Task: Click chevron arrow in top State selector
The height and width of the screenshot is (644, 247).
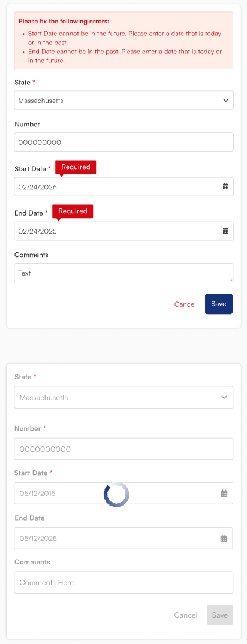Action: click(x=225, y=100)
